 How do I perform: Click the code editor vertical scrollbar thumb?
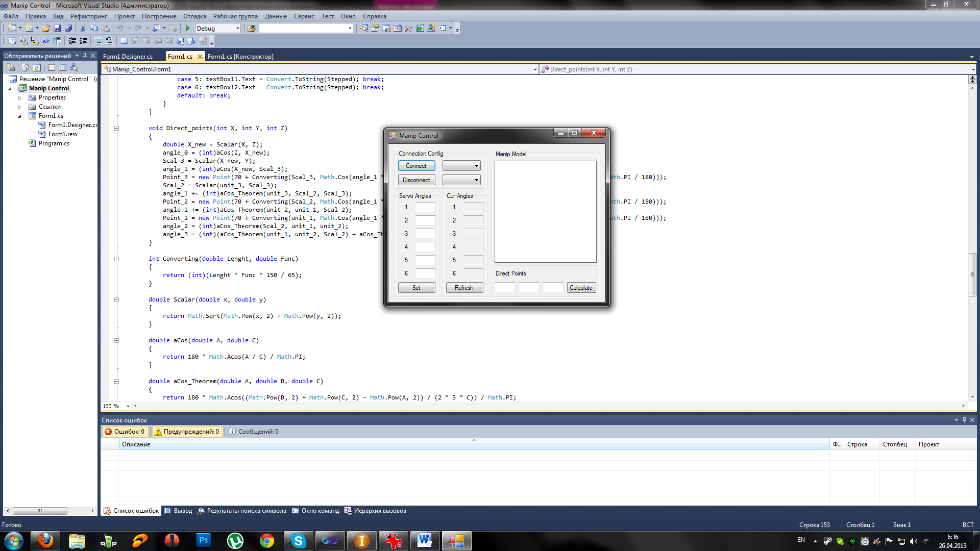coord(972,274)
